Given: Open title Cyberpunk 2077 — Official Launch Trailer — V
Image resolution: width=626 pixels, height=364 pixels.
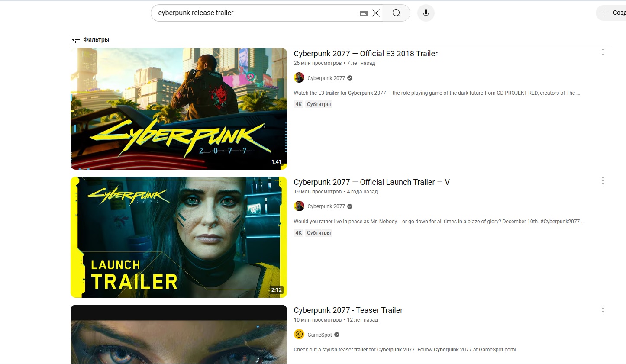Looking at the screenshot, I should click(x=371, y=182).
